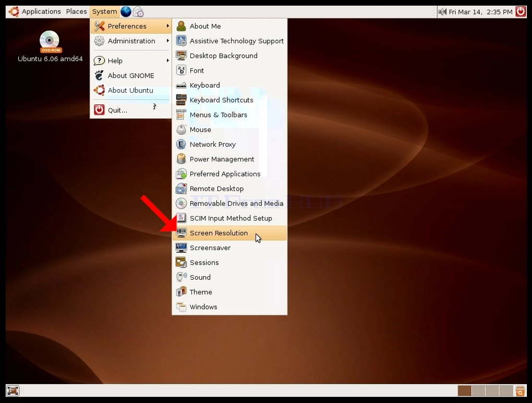Click the Remote Desktop label
The height and width of the screenshot is (403, 532).
[x=217, y=189]
